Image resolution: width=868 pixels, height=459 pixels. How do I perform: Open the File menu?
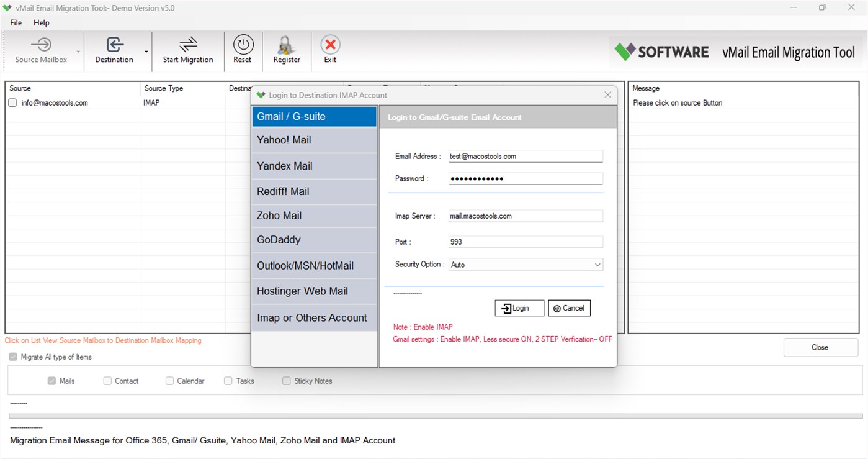[x=15, y=22]
